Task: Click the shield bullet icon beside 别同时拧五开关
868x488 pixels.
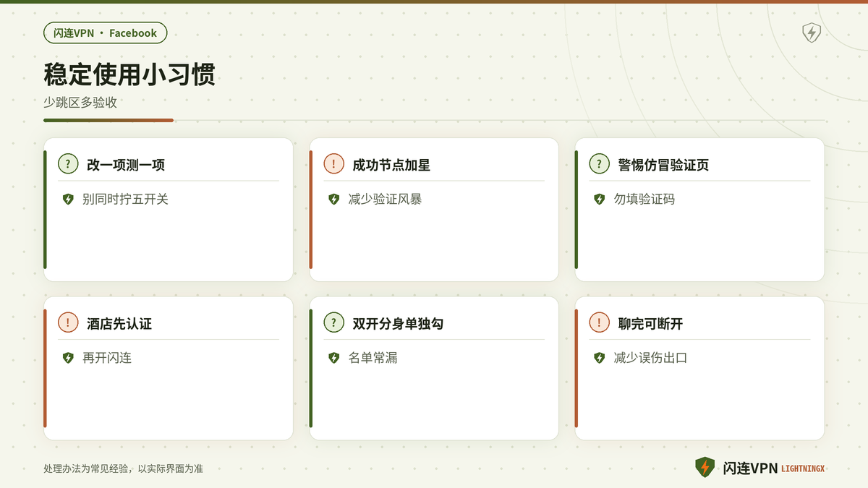Action: pos(68,199)
